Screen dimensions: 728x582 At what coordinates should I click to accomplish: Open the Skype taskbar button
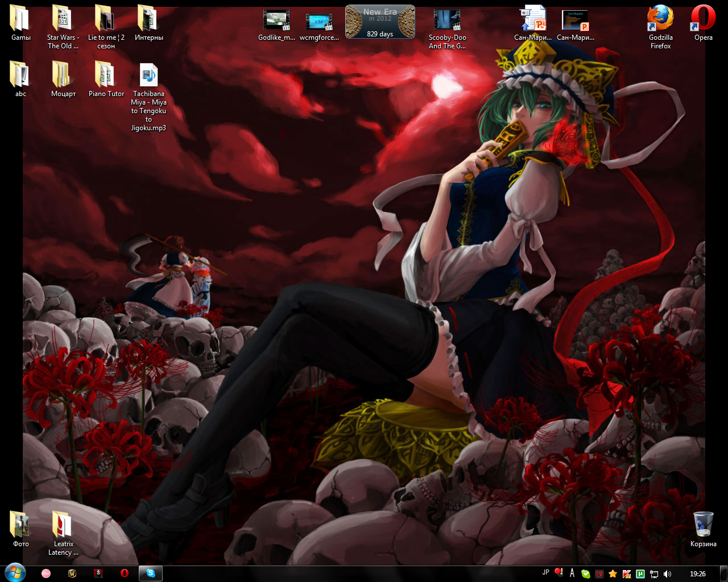(x=151, y=573)
